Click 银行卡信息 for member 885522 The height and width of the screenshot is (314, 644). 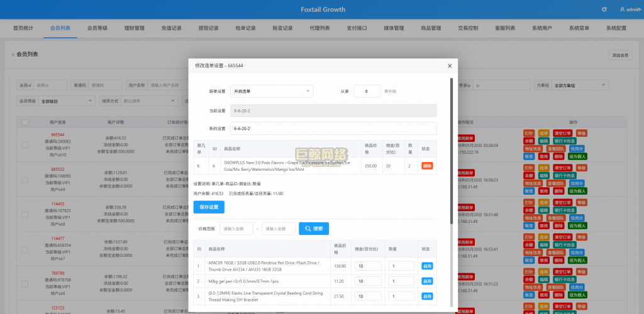(x=565, y=175)
